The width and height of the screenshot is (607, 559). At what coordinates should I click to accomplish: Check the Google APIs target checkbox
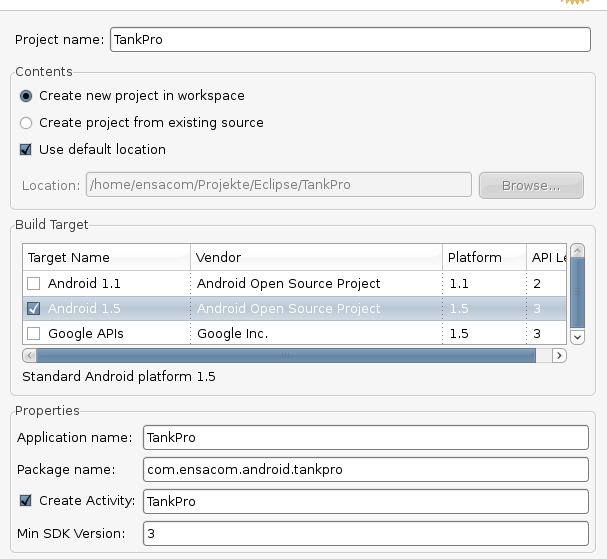[x=34, y=333]
